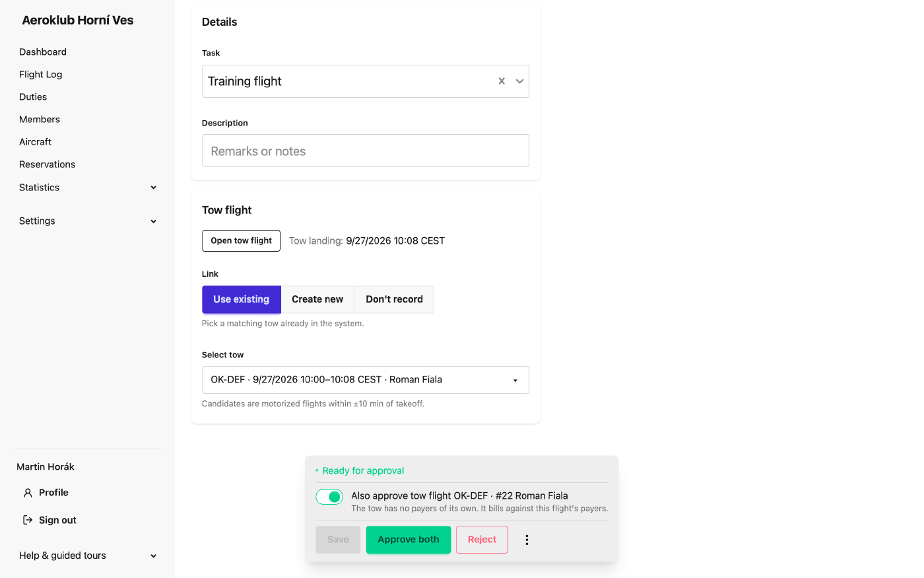Viewport: 924px width, 578px height.
Task: Click the Approve both button
Action: [409, 540]
